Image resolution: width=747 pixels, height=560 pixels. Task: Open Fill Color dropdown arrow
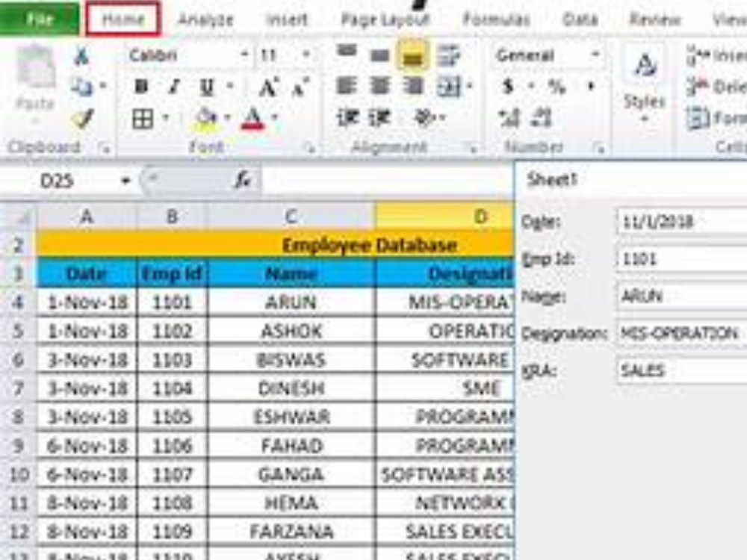[x=228, y=118]
